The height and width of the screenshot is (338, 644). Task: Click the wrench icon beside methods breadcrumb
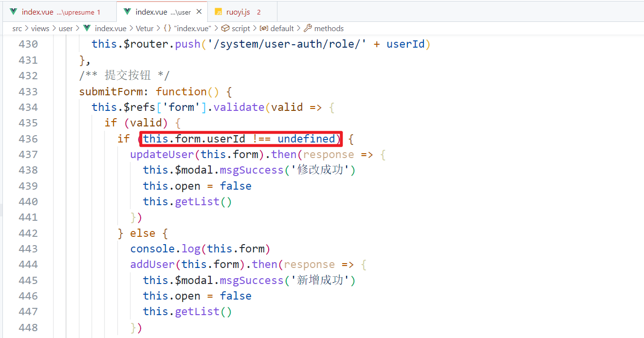(x=308, y=28)
